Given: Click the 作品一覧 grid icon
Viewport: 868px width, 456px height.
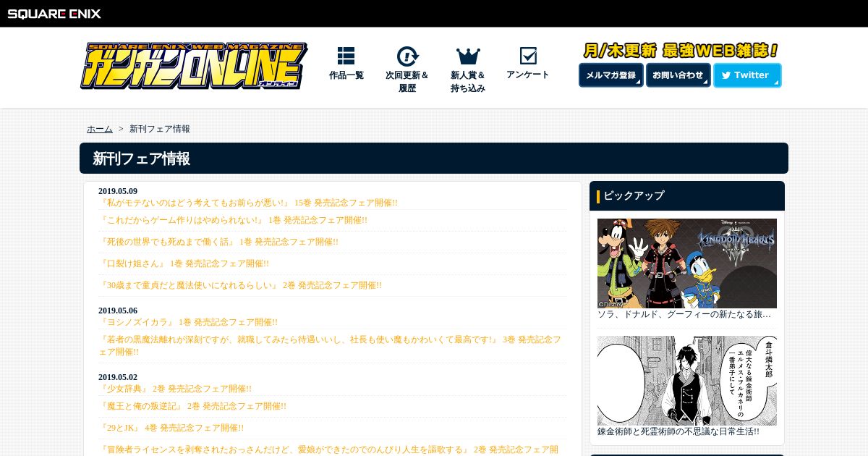Looking at the screenshot, I should [x=346, y=56].
